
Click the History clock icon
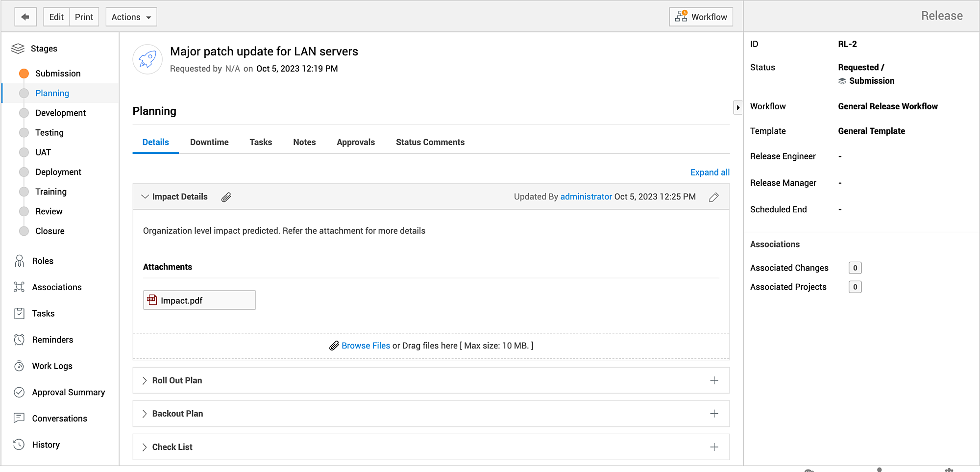click(x=19, y=445)
